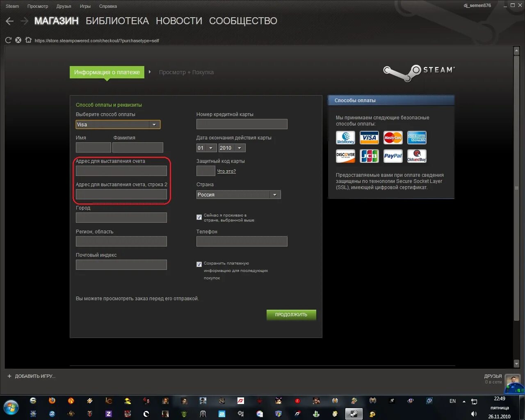Switch the EN input language indicator

coord(452,401)
